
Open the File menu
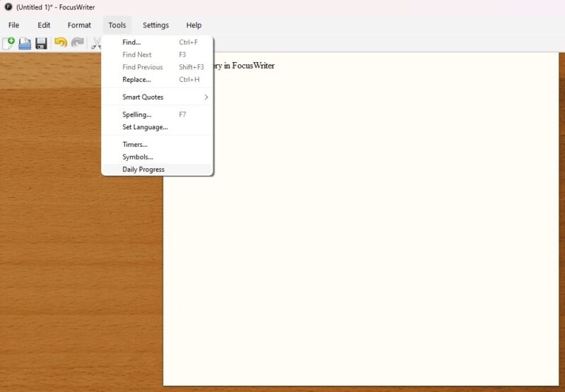pos(13,25)
